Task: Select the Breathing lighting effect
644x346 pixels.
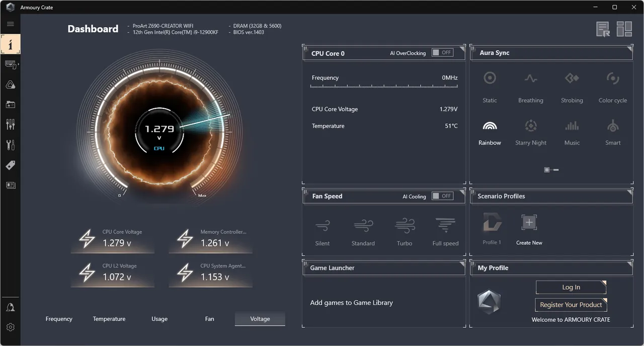Action: (x=531, y=87)
